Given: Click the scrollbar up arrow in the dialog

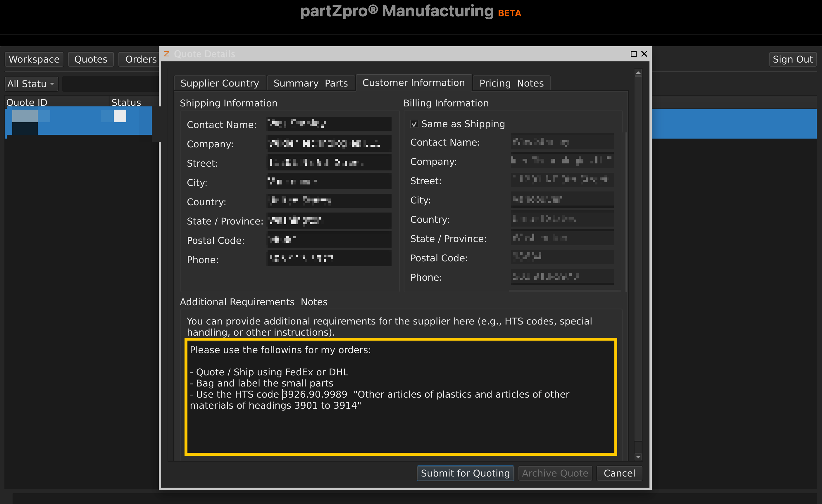Looking at the screenshot, I should (x=638, y=72).
